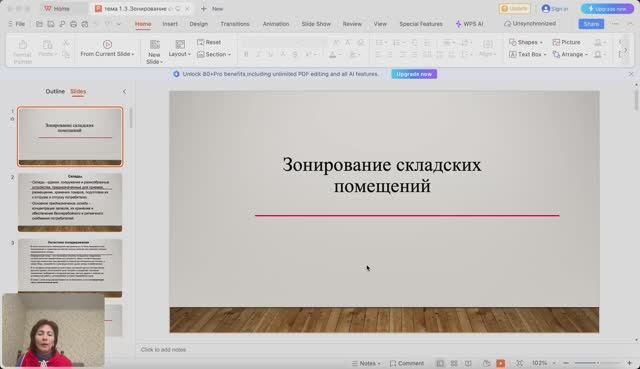Expand the ribbon with the right chevron
The height and width of the screenshot is (369, 640).
pyautogui.click(x=625, y=50)
